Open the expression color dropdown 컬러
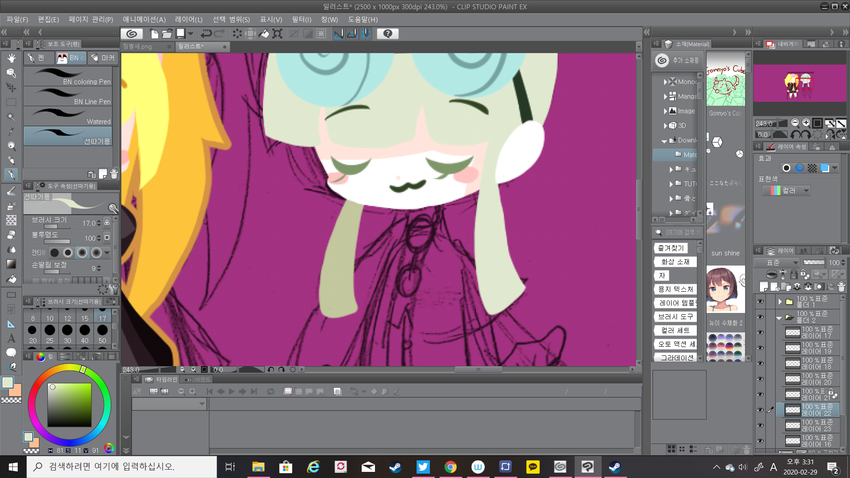The height and width of the screenshot is (478, 850). pyautogui.click(x=786, y=190)
